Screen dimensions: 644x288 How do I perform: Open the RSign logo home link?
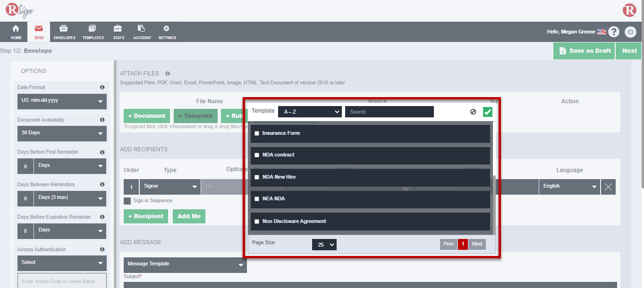(x=19, y=10)
